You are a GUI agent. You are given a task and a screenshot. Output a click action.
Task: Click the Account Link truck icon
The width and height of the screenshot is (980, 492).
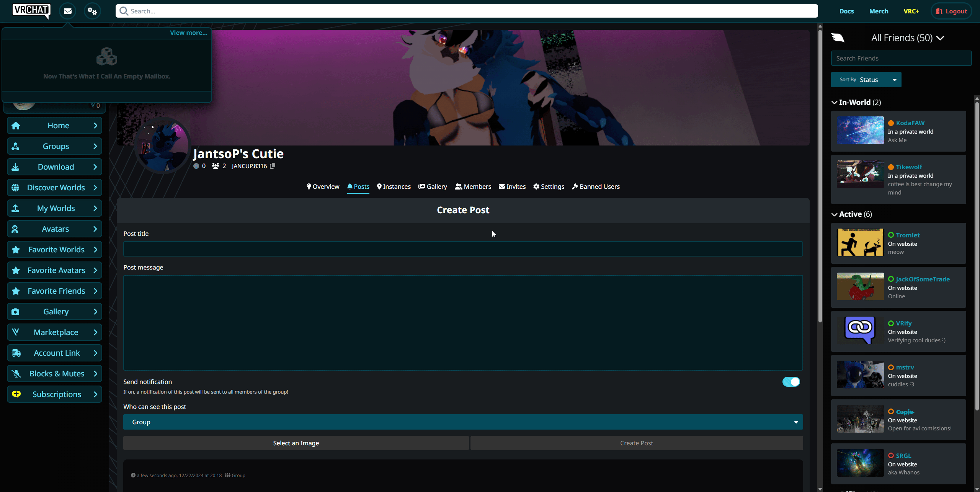click(16, 353)
